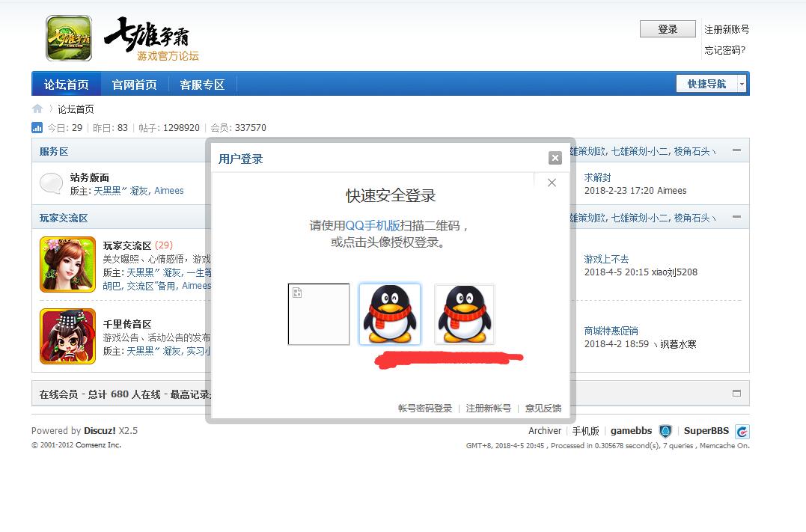Collapse the 服务区 section

[736, 150]
